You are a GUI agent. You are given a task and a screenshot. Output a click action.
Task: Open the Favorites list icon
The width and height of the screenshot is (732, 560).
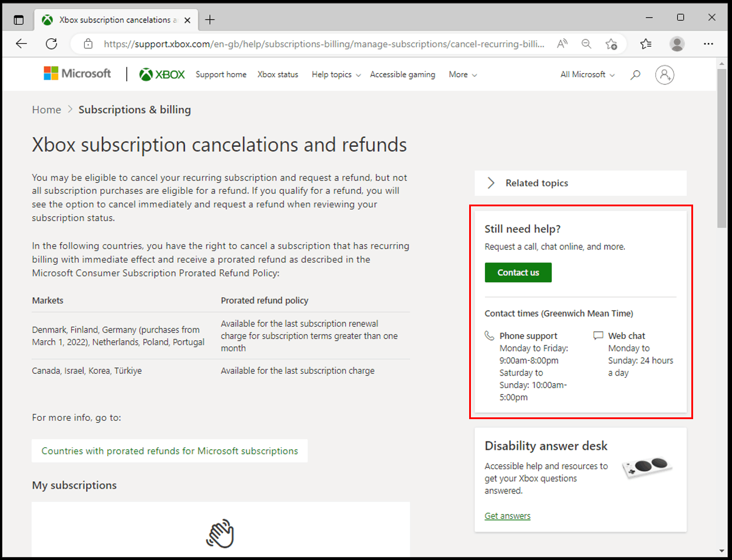(x=646, y=44)
